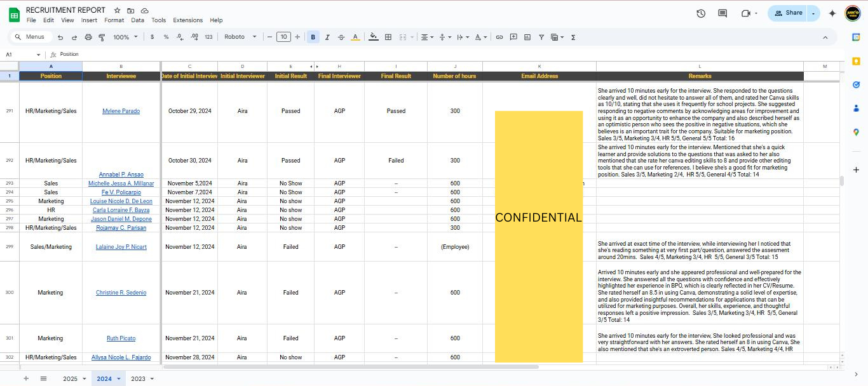Open the zoom 100% dropdown
Image resolution: width=868 pixels, height=386 pixels.
[x=125, y=37]
